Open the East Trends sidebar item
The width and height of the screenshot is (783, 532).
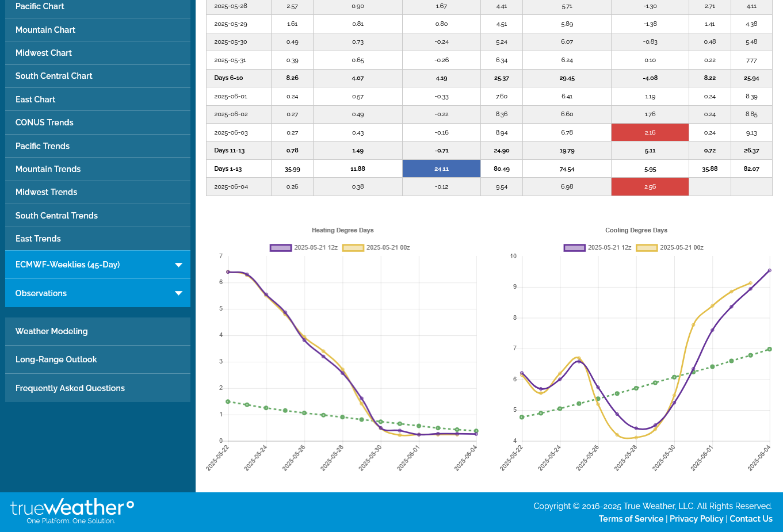38,239
